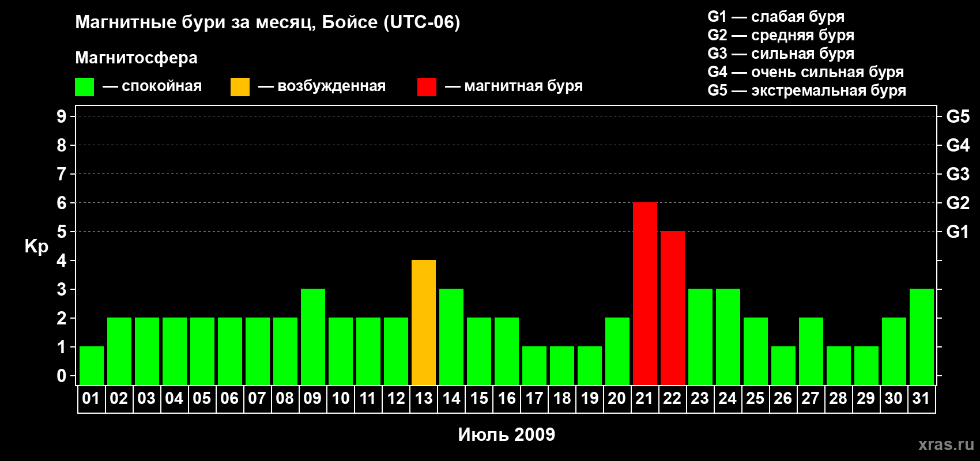This screenshot has width=980, height=461.
Task: Click the green bar for day 09
Action: [x=313, y=337]
